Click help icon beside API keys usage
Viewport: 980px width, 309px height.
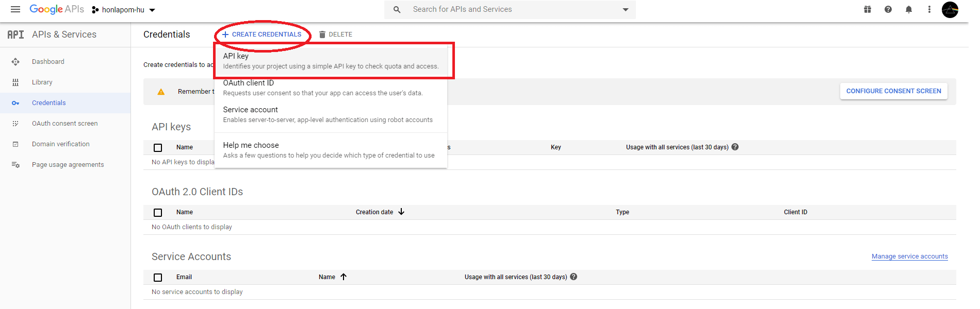(x=736, y=147)
